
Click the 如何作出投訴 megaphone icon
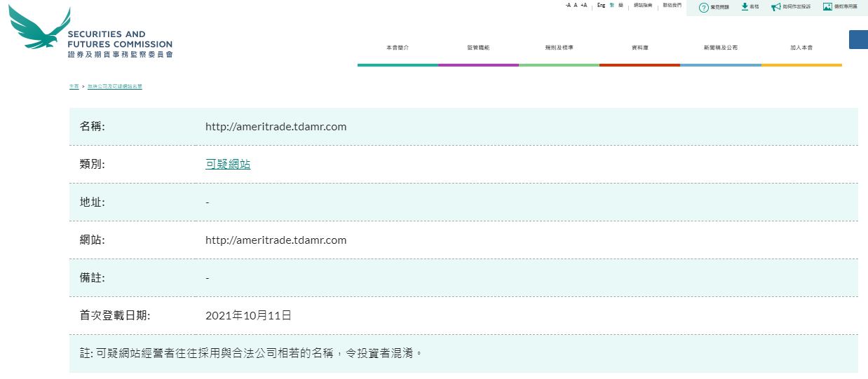[x=775, y=7]
